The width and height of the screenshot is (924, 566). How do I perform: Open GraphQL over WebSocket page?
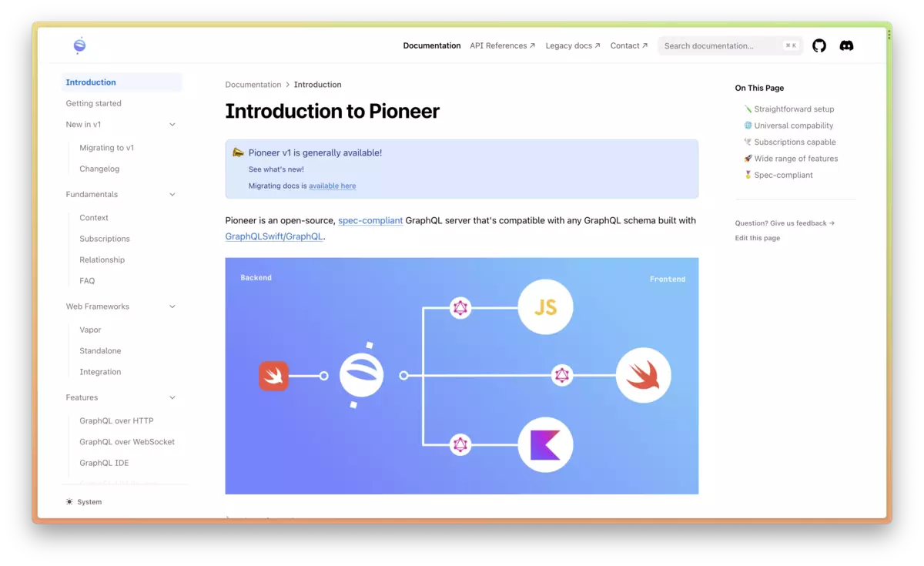coord(127,442)
